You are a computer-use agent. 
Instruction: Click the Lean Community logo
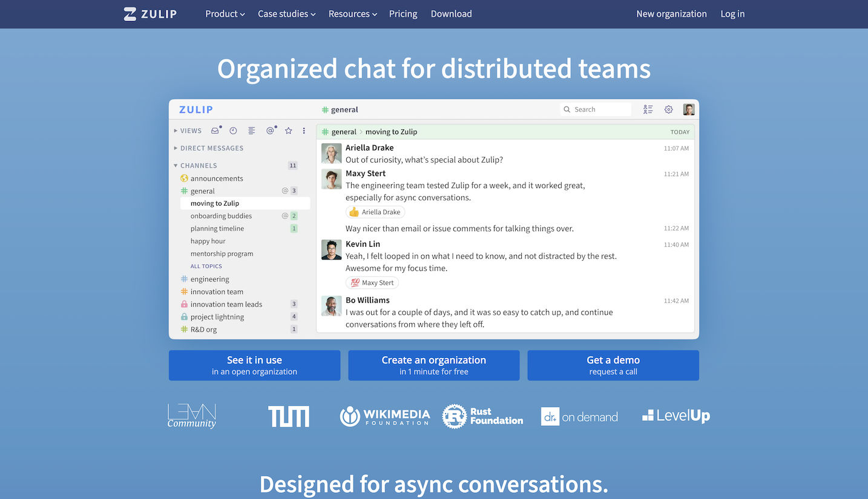192,416
